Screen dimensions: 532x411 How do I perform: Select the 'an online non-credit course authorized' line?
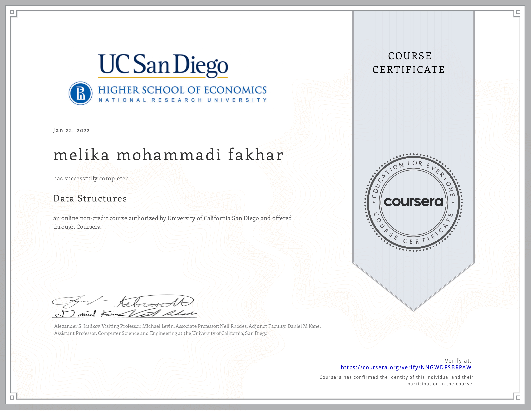(172, 218)
